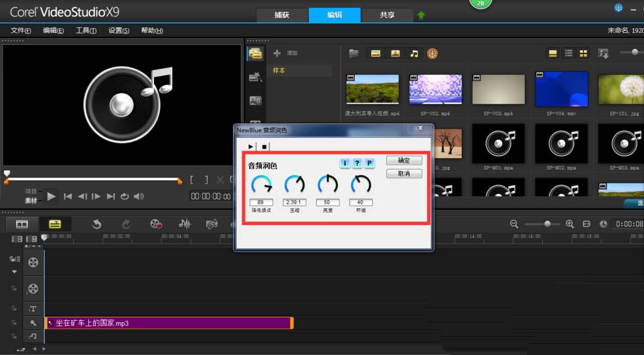Click the 降低噪点 value field showing 89
644x355 pixels.
coord(261,203)
